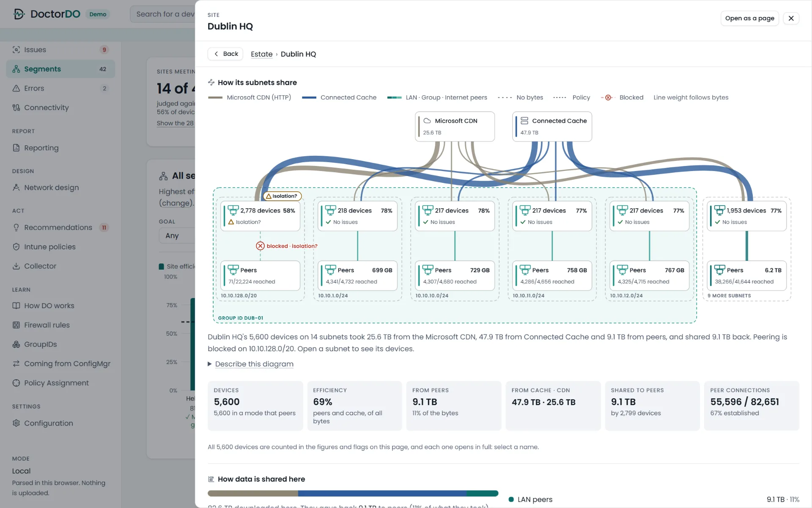Click Configuration gear icon
This screenshot has height=508, width=812.
click(16, 423)
